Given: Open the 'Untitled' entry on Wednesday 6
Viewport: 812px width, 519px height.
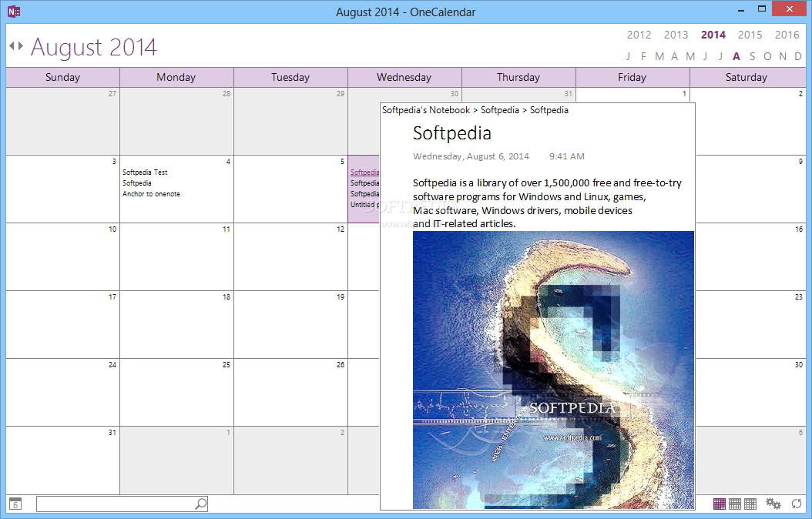Looking at the screenshot, I should point(364,205).
